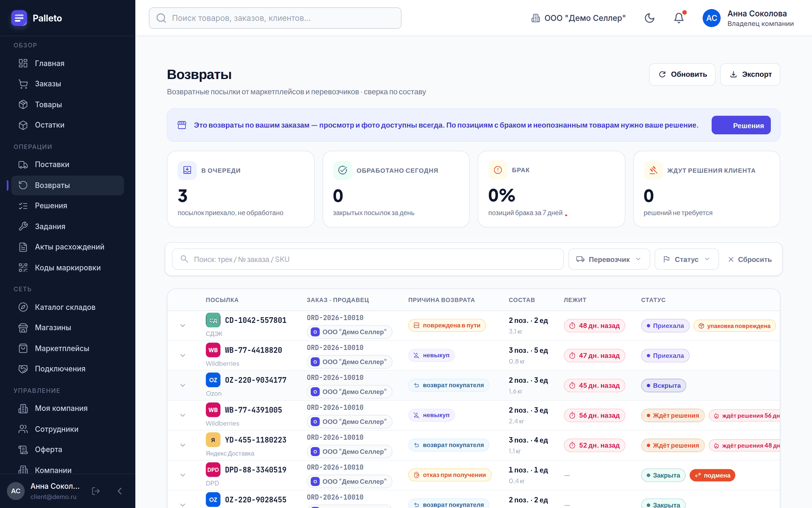Collapse the sidebar with the left chevron
This screenshot has height=508, width=812.
point(120,491)
